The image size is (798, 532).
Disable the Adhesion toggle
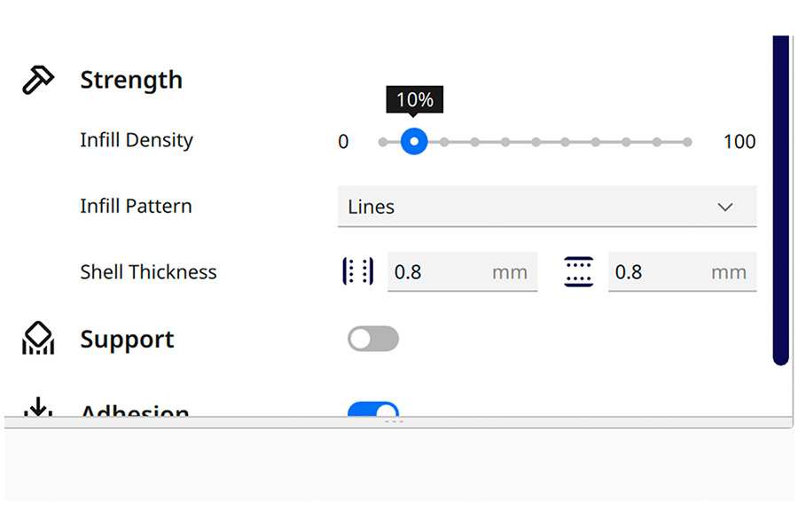click(x=373, y=411)
